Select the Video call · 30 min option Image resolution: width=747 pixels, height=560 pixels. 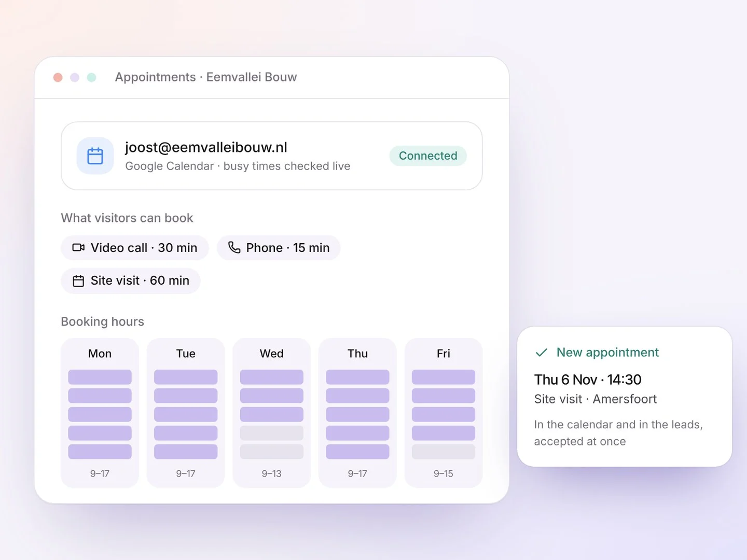tap(135, 248)
